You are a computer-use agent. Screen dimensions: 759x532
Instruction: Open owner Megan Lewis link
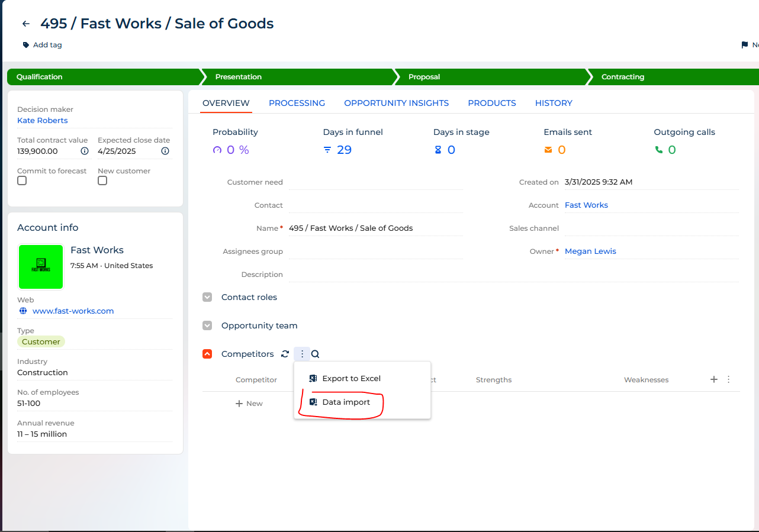pos(590,251)
